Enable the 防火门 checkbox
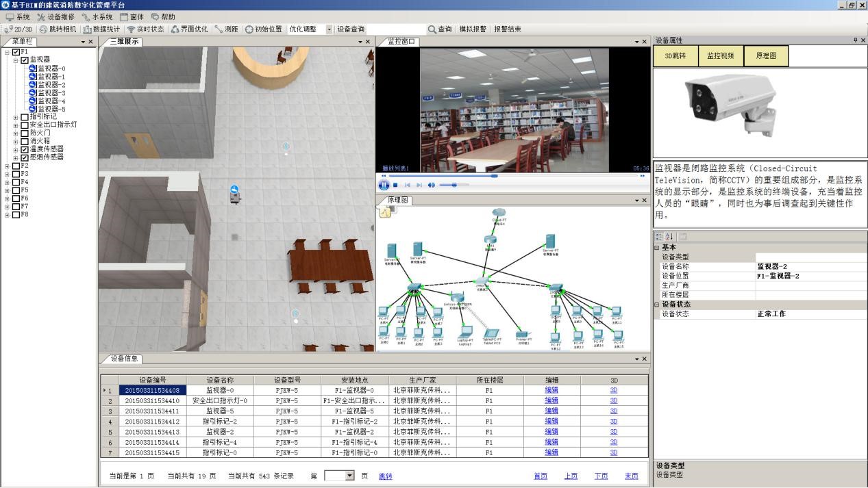The width and height of the screenshot is (868, 488). [25, 133]
